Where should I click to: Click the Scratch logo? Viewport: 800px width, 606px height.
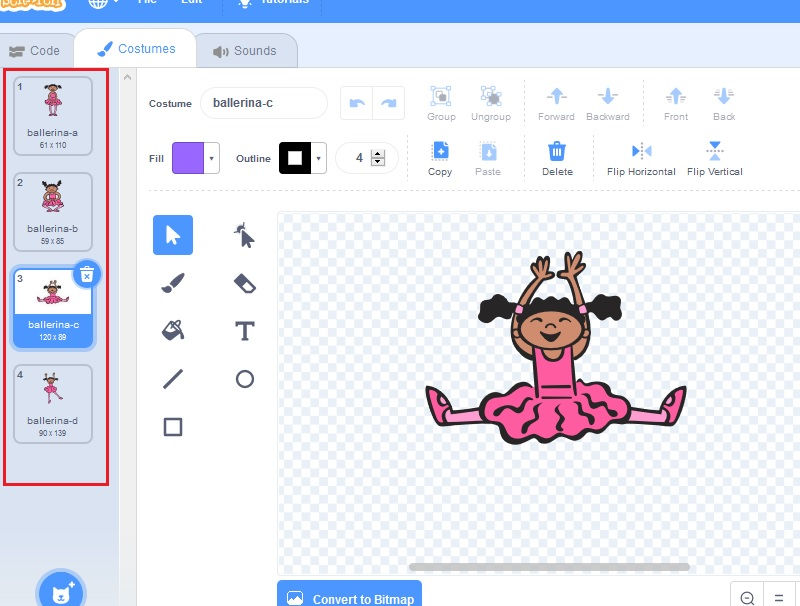click(x=33, y=4)
